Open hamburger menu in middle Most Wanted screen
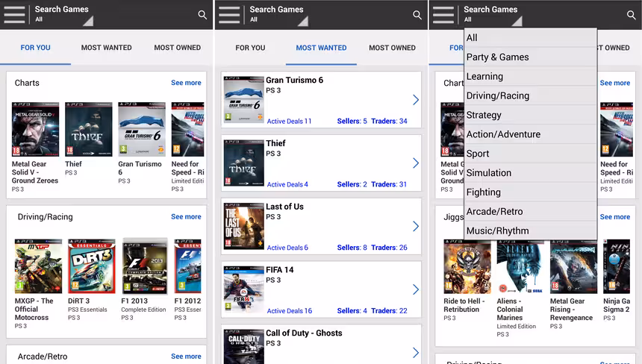642x364 pixels. pos(229,15)
